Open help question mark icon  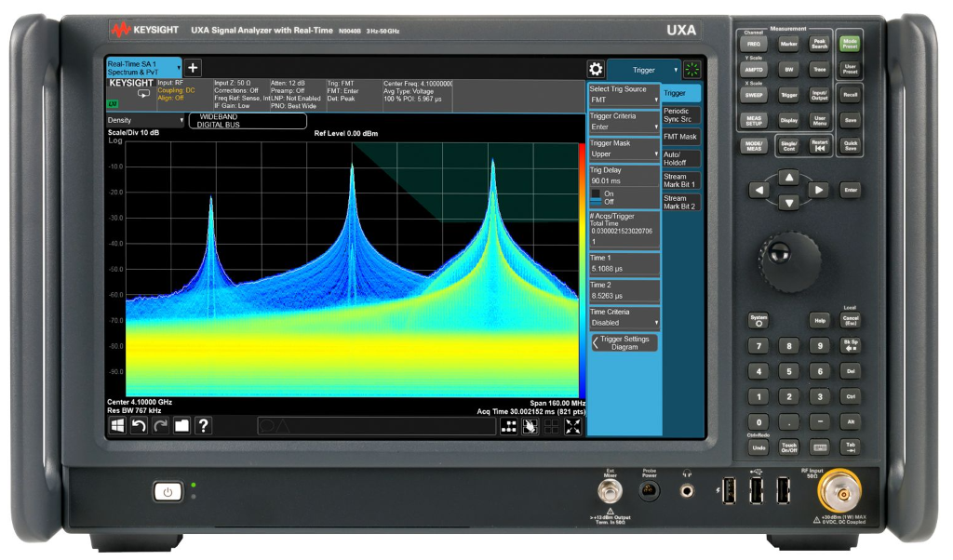203,425
